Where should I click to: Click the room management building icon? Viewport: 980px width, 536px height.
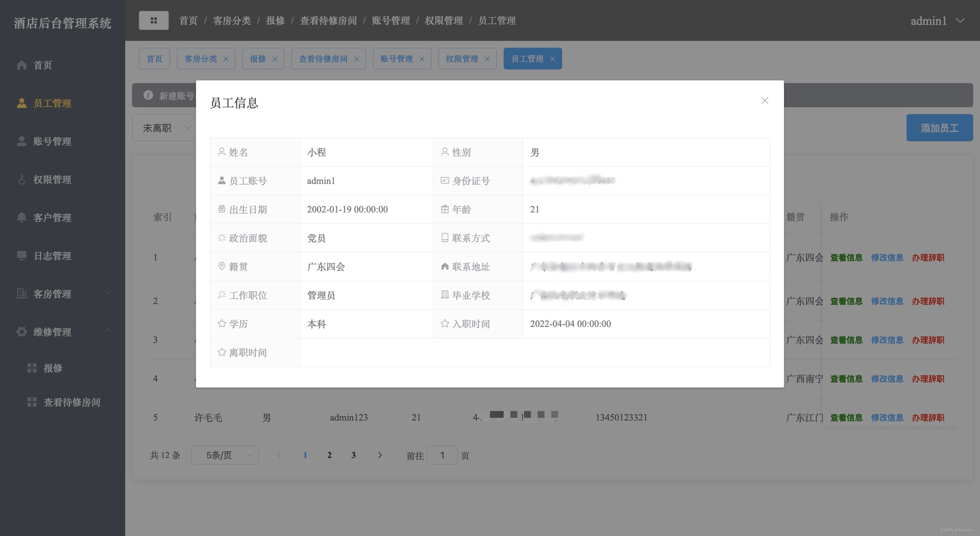tap(22, 294)
